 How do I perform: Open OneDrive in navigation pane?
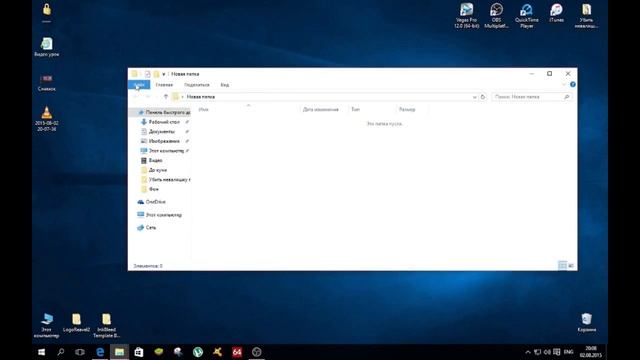pos(155,202)
